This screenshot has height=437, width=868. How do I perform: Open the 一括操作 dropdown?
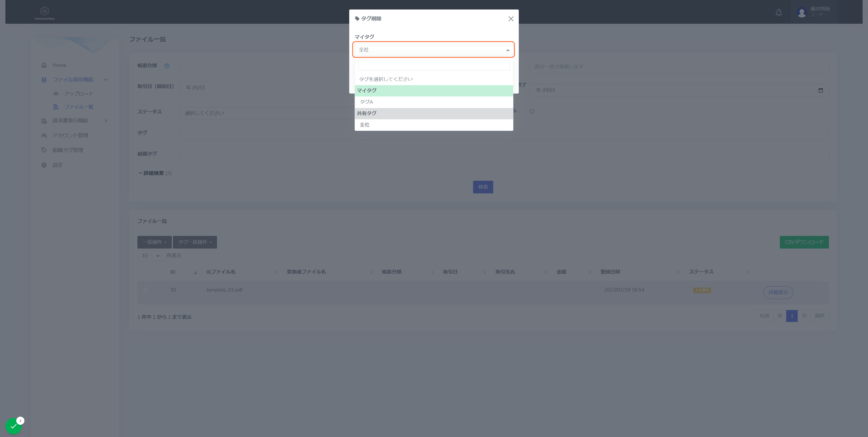pyautogui.click(x=154, y=242)
